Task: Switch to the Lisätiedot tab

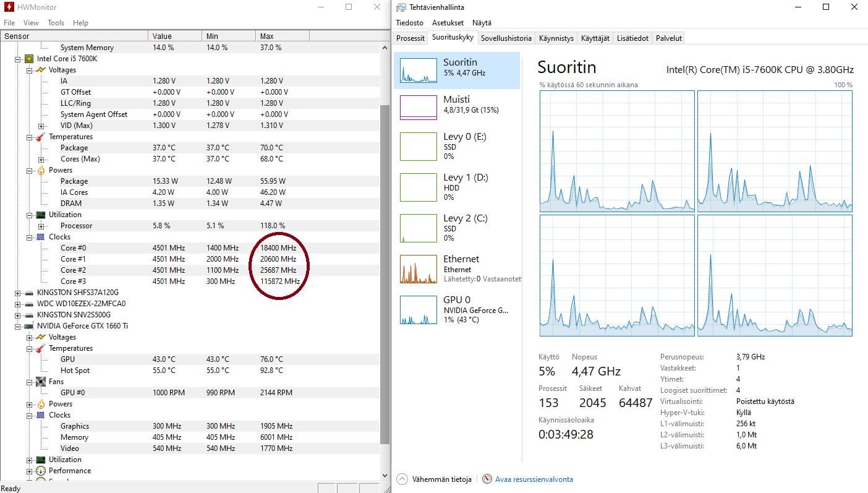Action: click(632, 38)
